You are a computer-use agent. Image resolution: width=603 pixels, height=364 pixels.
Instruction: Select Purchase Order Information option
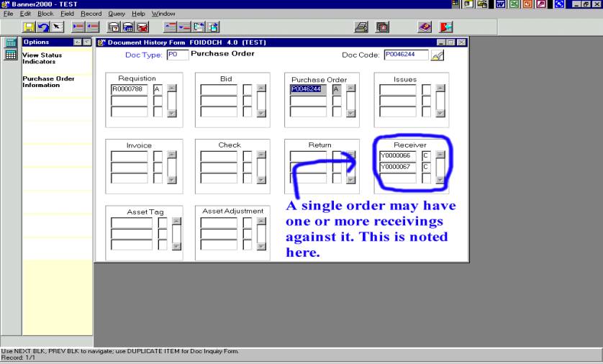(x=48, y=81)
